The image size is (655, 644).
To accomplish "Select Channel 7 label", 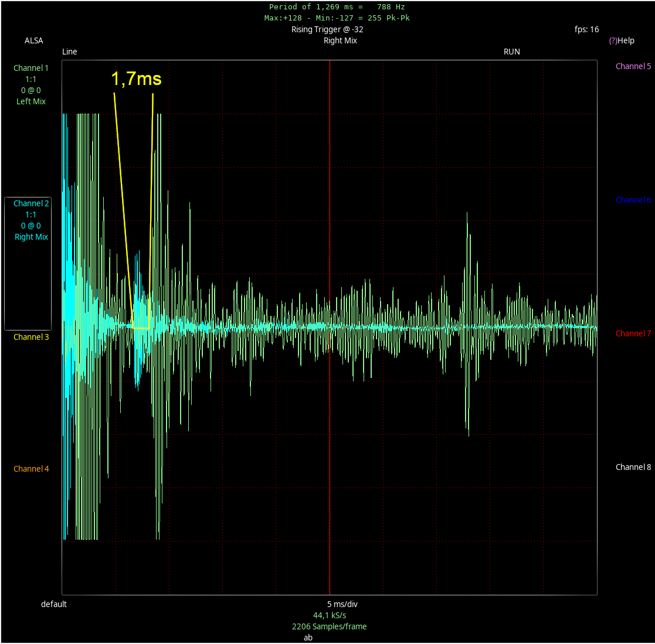I will pos(633,333).
